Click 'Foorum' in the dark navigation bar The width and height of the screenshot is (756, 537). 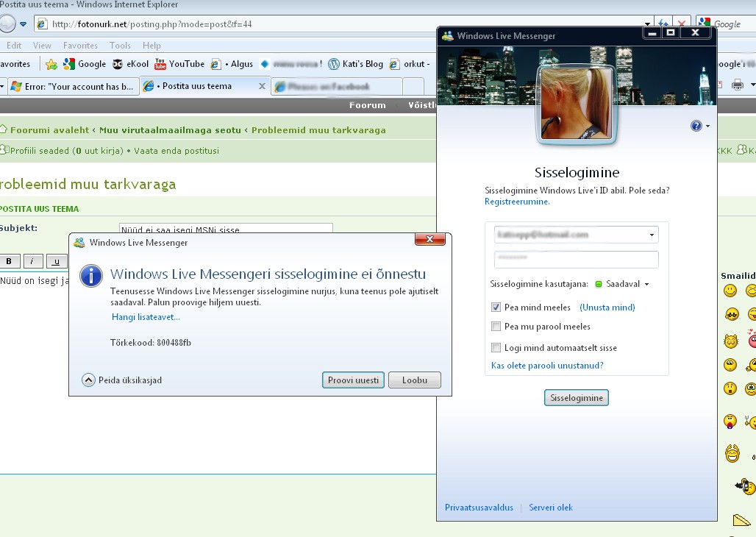(368, 105)
